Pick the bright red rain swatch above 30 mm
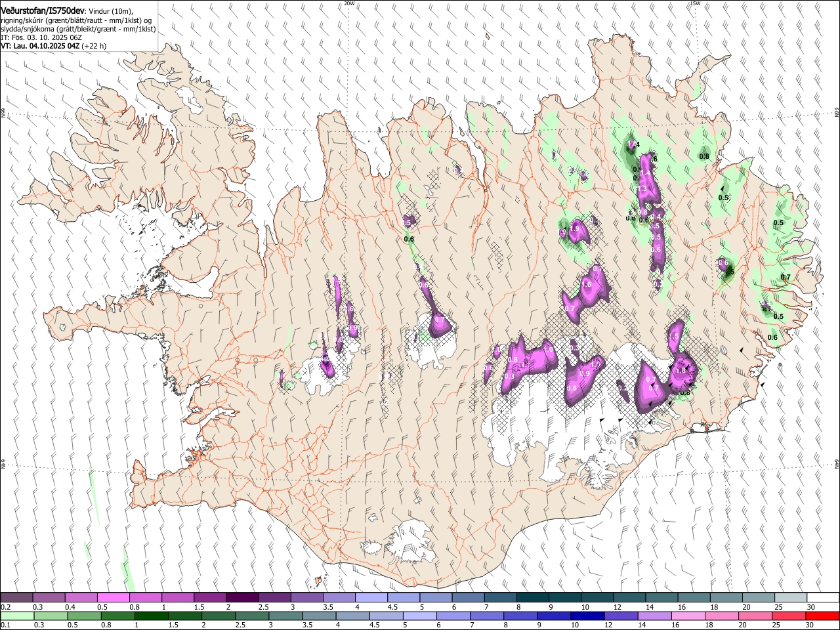Screen dimensions: 840x630 pos(822,616)
